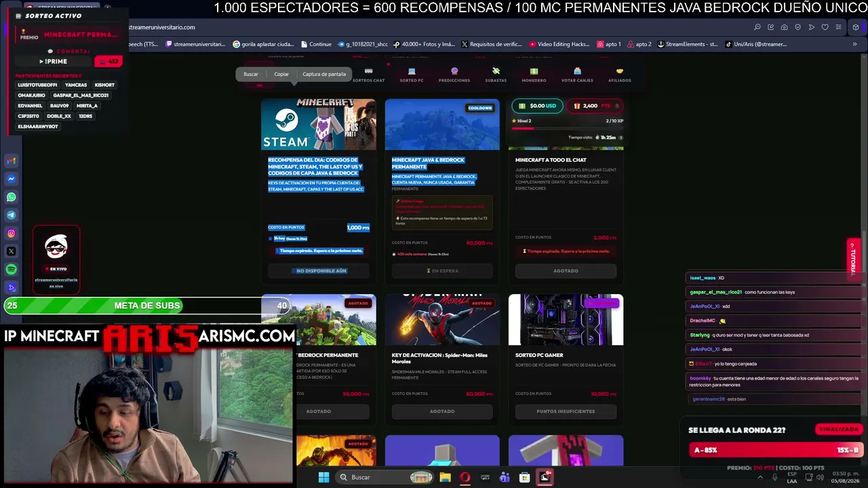Open the browser extensions cube icon
The height and width of the screenshot is (488, 868).
click(856, 27)
